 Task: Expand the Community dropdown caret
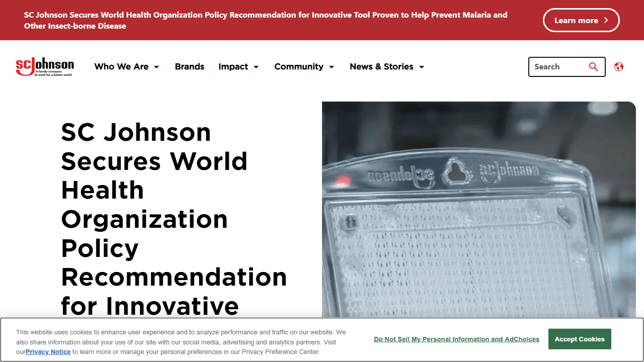(x=332, y=67)
